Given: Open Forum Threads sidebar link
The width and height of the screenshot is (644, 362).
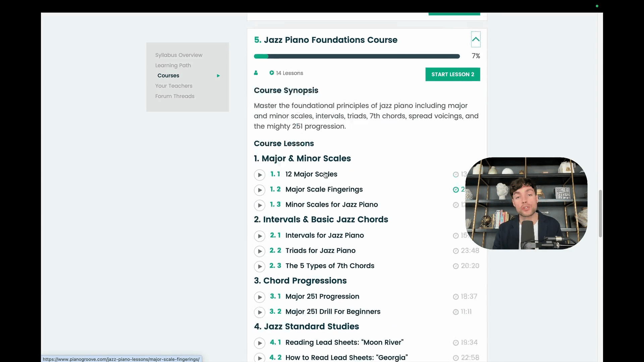Looking at the screenshot, I should tap(174, 96).
